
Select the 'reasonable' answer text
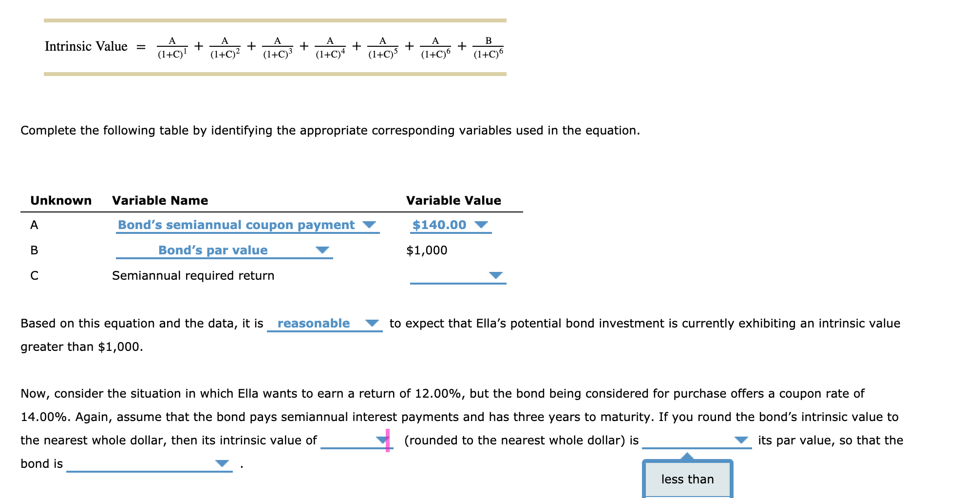tap(313, 323)
